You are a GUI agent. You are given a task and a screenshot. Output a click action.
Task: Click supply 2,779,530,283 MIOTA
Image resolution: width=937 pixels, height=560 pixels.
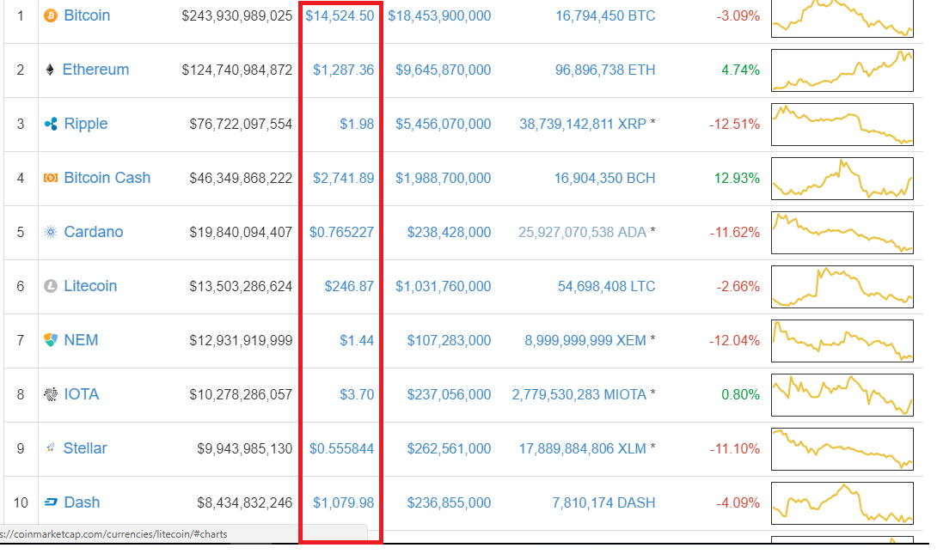coord(579,394)
